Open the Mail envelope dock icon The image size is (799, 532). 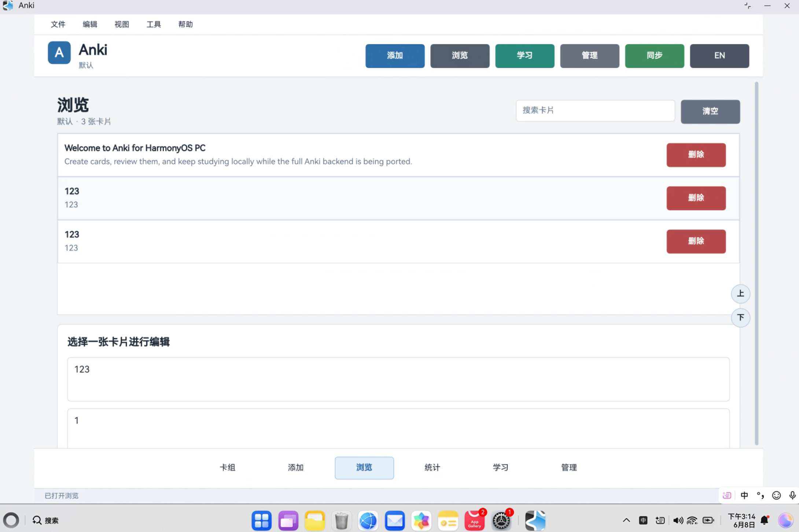pos(395,520)
